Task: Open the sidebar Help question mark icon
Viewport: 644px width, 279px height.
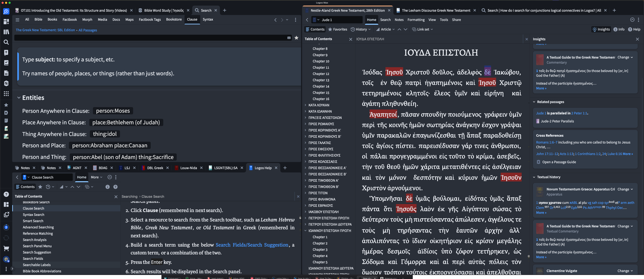Action: [6, 194]
